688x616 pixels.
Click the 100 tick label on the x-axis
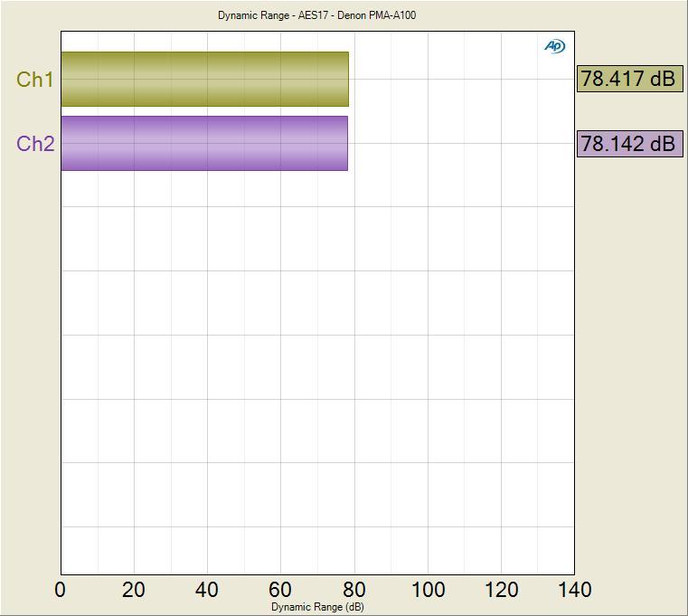tap(428, 590)
